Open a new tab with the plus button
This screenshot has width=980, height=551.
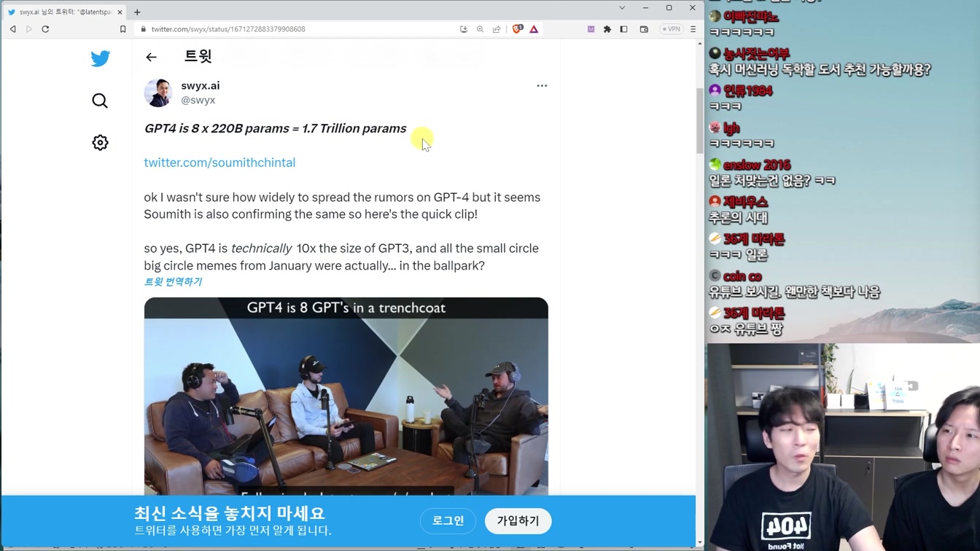pyautogui.click(x=137, y=12)
